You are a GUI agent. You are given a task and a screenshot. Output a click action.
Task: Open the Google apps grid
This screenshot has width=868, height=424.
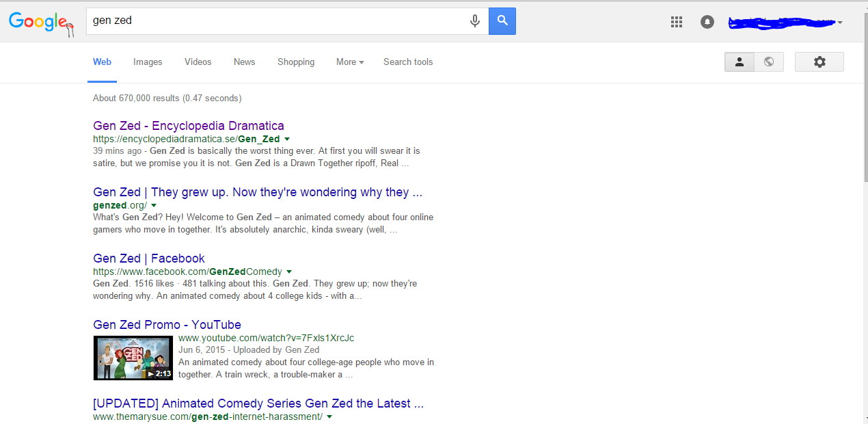(677, 22)
